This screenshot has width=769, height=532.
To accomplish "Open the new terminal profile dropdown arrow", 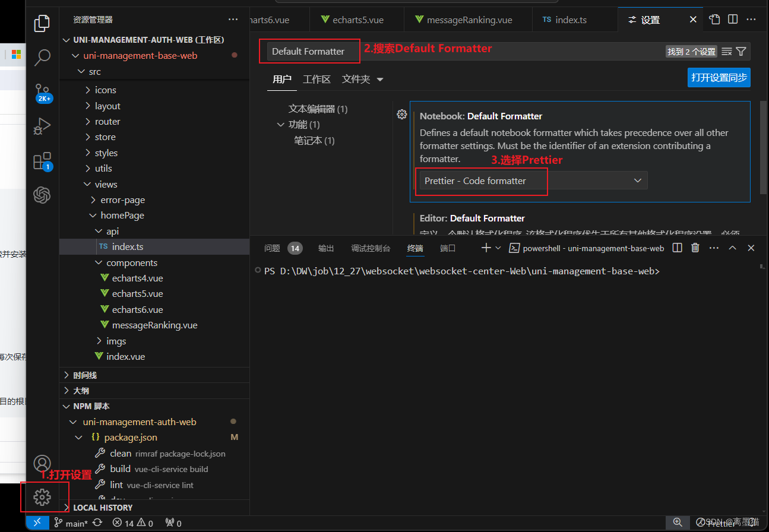I will pos(498,248).
